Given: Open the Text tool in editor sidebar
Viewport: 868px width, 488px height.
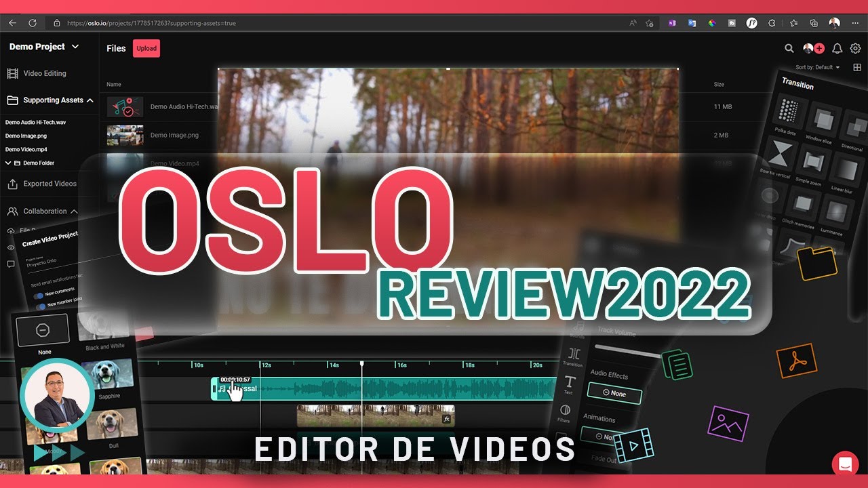Looking at the screenshot, I should 570,385.
